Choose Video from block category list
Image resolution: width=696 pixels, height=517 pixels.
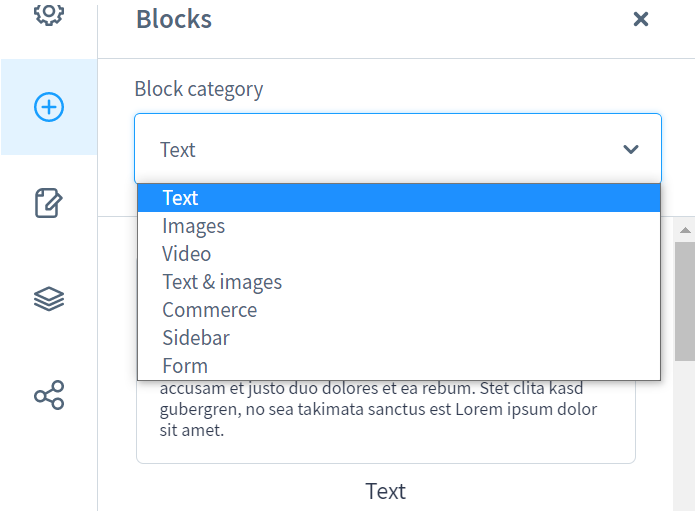point(187,254)
